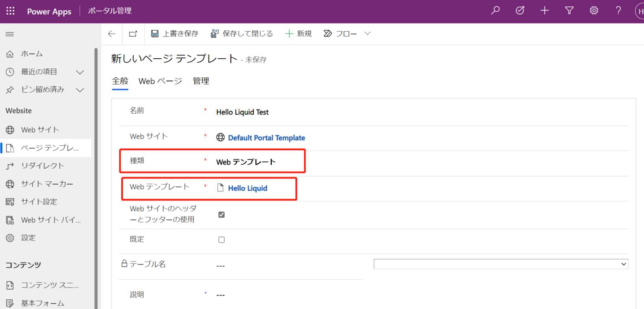Expand the 最近の項目 section in sidebar
Screen dimensions: 644x309
[x=80, y=72]
